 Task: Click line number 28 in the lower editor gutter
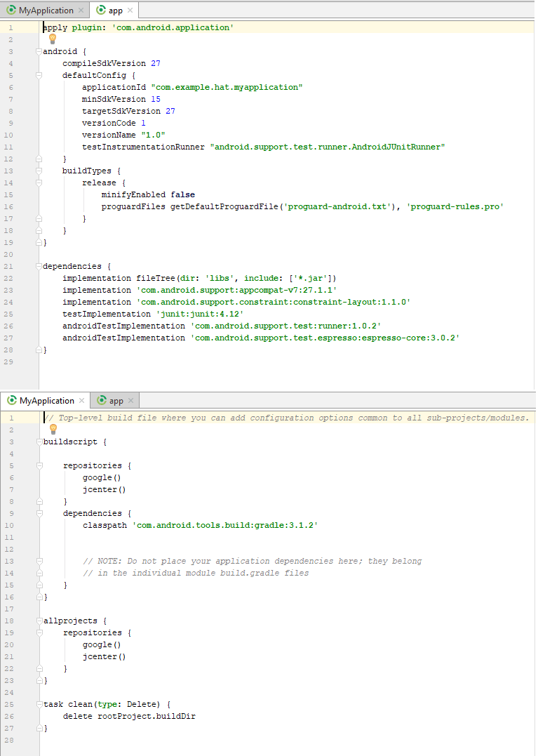click(x=9, y=740)
